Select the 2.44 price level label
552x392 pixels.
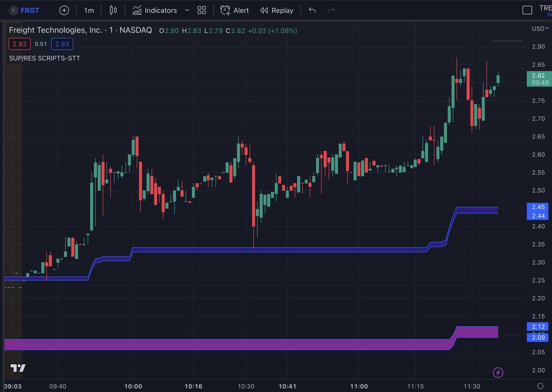[x=538, y=215]
